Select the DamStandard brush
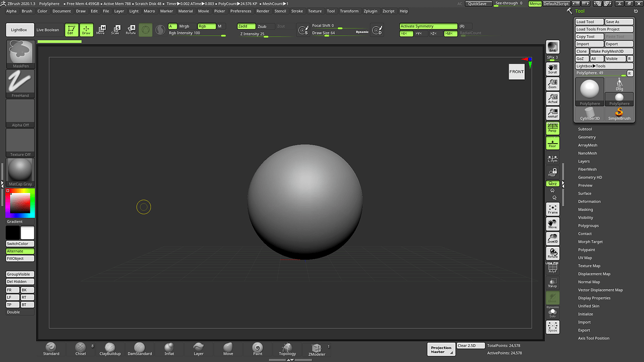 click(x=140, y=349)
